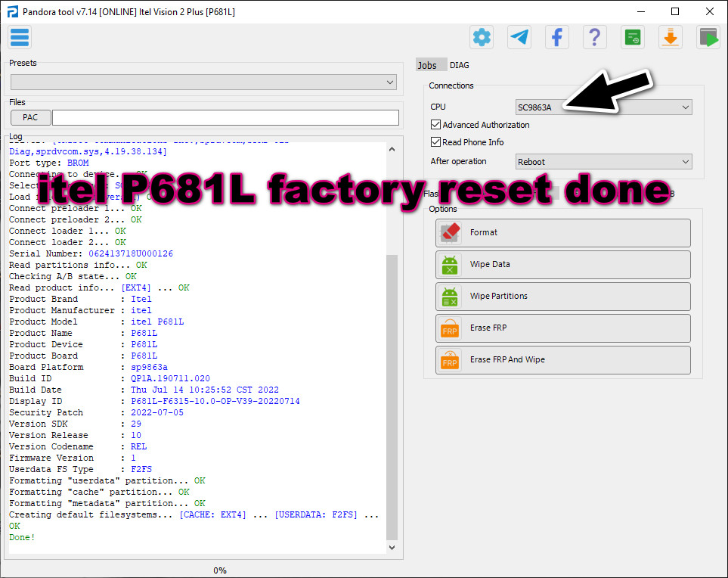Select the Jobs tab
The image size is (728, 578).
point(428,64)
